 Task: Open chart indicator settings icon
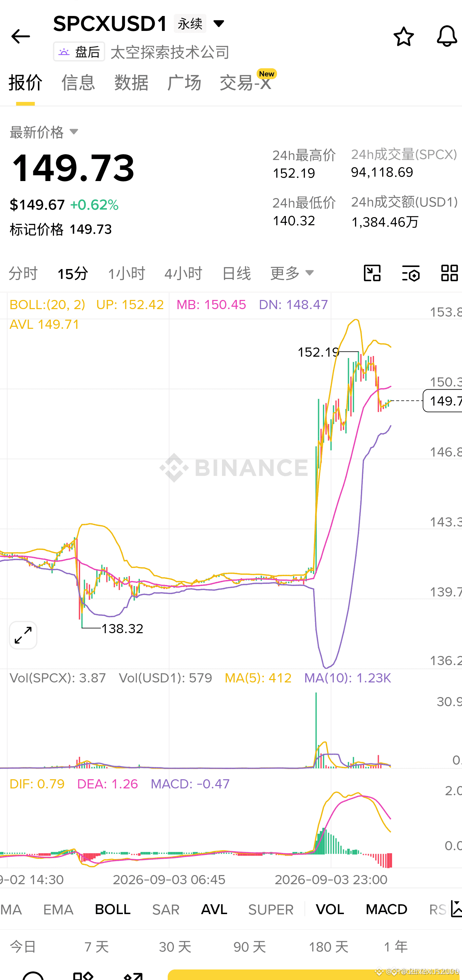pos(411,273)
